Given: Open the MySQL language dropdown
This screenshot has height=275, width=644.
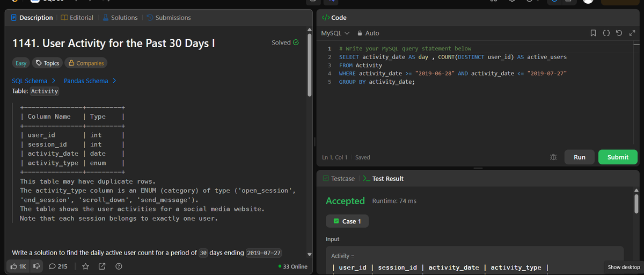Looking at the screenshot, I should (x=335, y=33).
